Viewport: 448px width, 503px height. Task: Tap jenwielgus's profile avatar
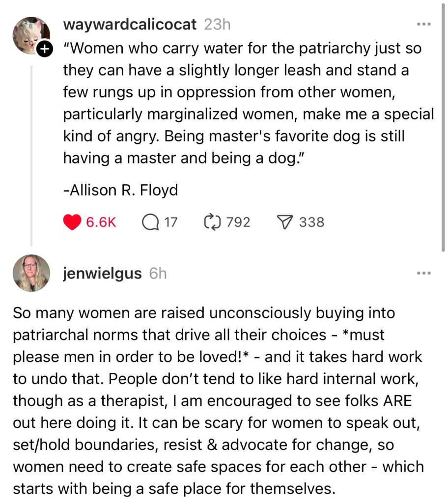30,273
